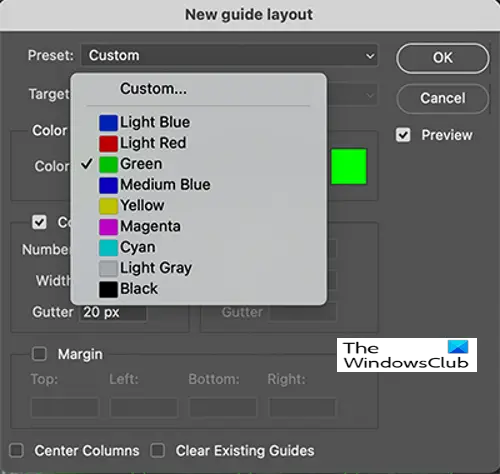Choose the Magenta swatch icon

(x=108, y=227)
